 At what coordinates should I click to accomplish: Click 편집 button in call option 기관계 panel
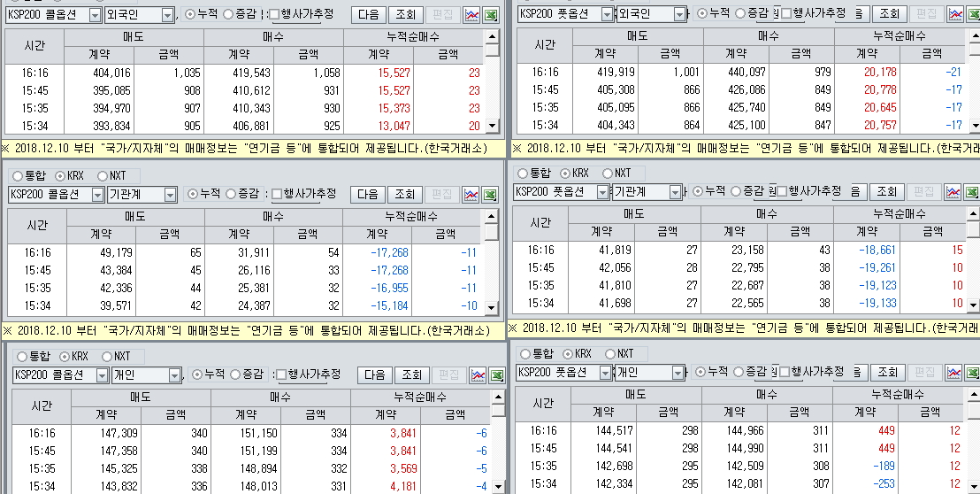[x=442, y=195]
